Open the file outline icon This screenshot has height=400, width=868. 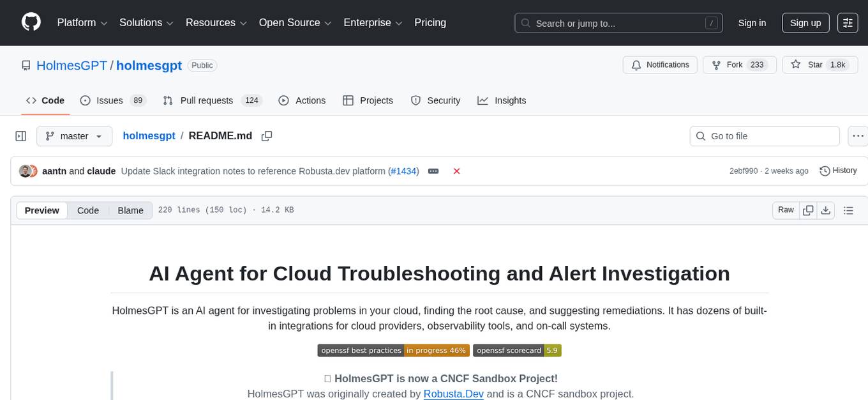pyautogui.click(x=848, y=210)
